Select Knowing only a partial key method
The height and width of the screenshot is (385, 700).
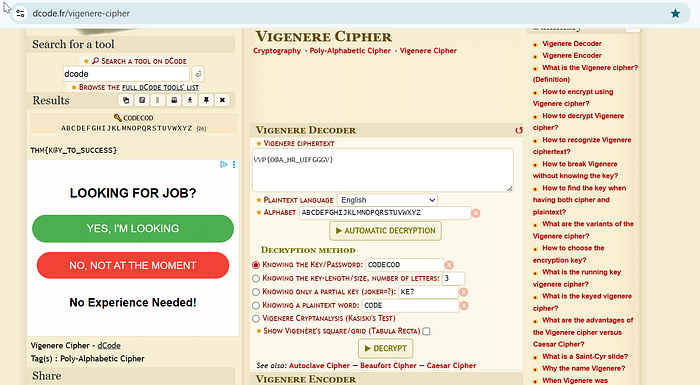pyautogui.click(x=256, y=292)
